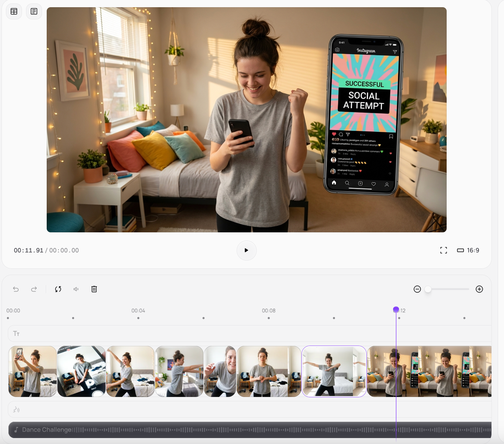Screen dimensions: 504x444
Task: Open the script text panel icon
Action: [x=34, y=12]
